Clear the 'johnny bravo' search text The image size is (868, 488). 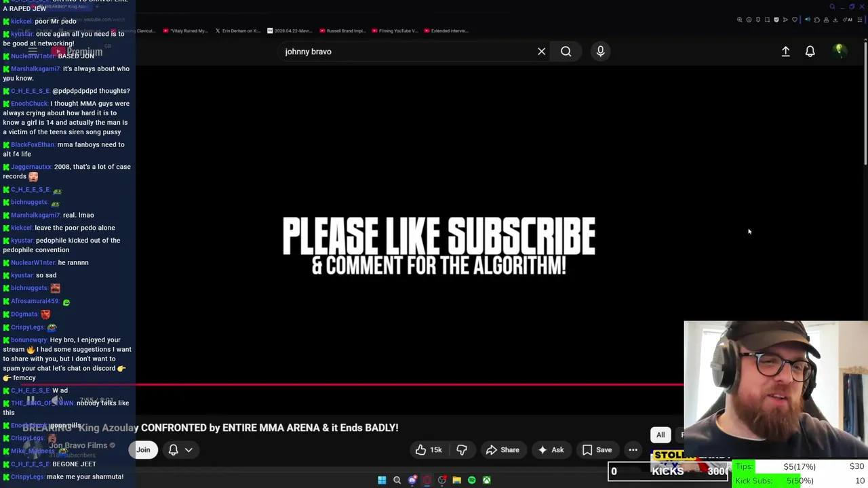(541, 52)
